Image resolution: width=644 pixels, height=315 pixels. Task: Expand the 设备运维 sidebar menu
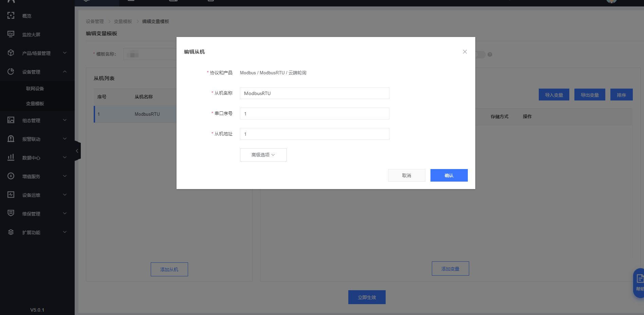tap(65, 195)
